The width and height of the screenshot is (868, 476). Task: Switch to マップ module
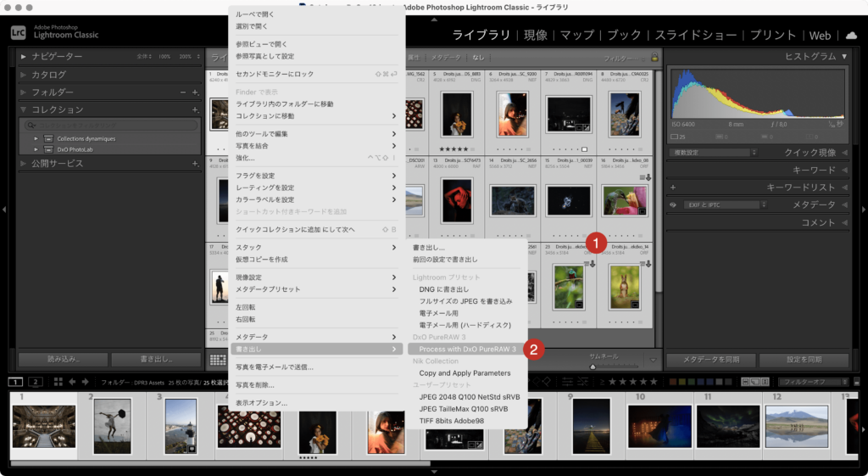[x=576, y=35]
